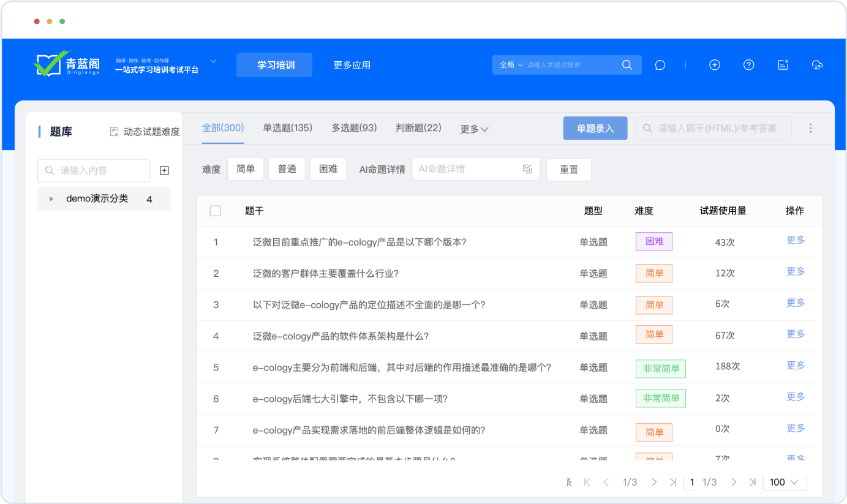
Task: Click the 重置 reset button
Action: click(x=568, y=170)
